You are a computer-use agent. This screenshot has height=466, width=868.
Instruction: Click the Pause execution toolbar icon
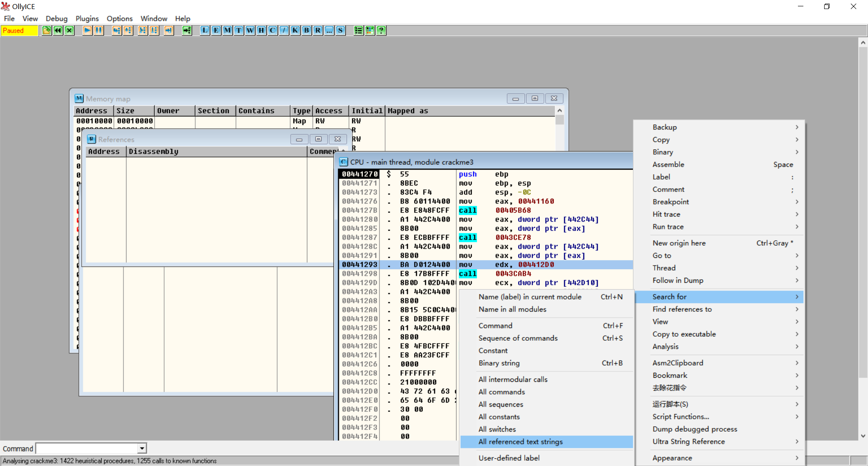(99, 30)
